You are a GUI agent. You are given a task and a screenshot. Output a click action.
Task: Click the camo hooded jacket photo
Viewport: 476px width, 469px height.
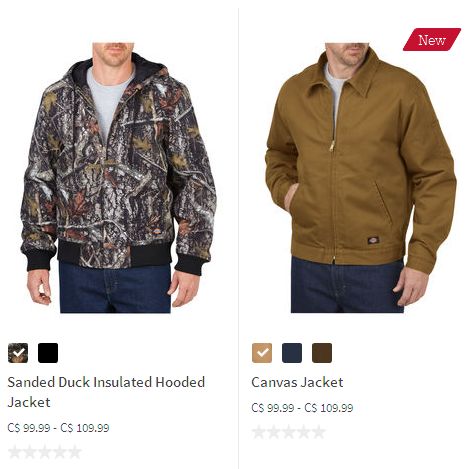(119, 178)
